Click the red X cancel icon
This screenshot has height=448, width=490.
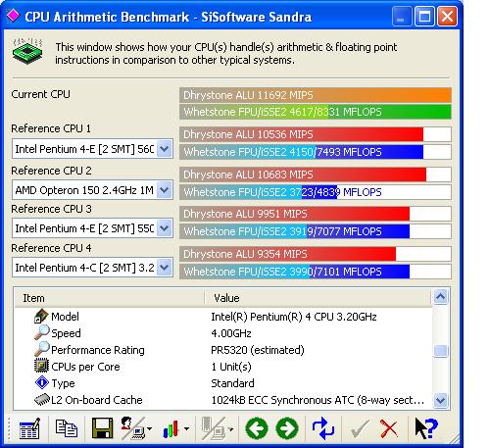(389, 428)
